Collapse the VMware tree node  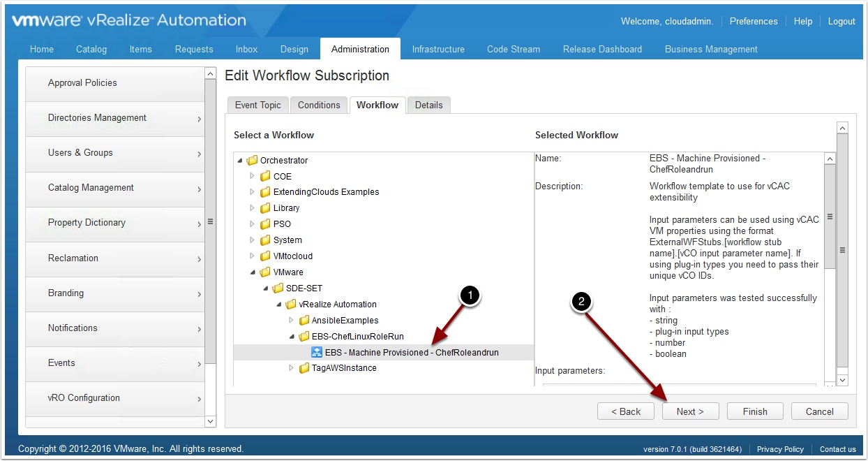(253, 272)
